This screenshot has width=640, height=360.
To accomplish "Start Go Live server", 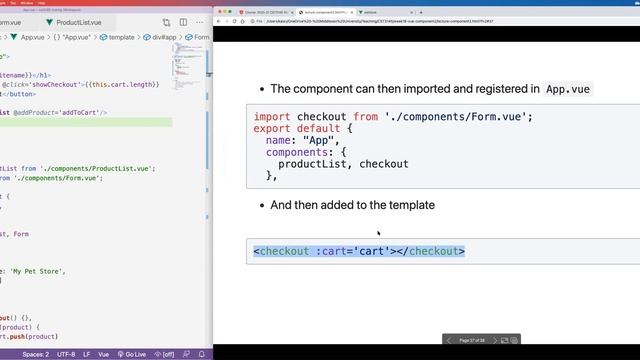I will click(132, 354).
